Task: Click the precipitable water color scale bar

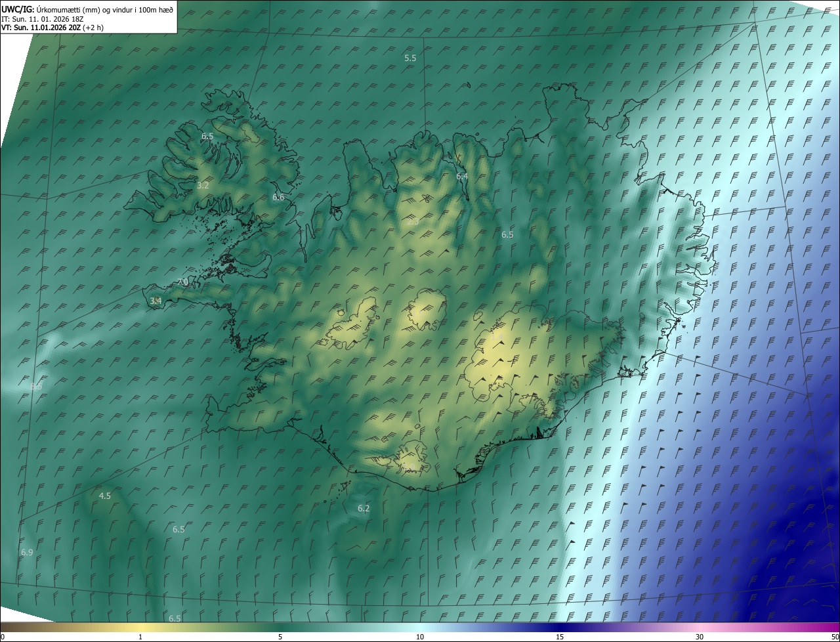Action: click(x=420, y=628)
